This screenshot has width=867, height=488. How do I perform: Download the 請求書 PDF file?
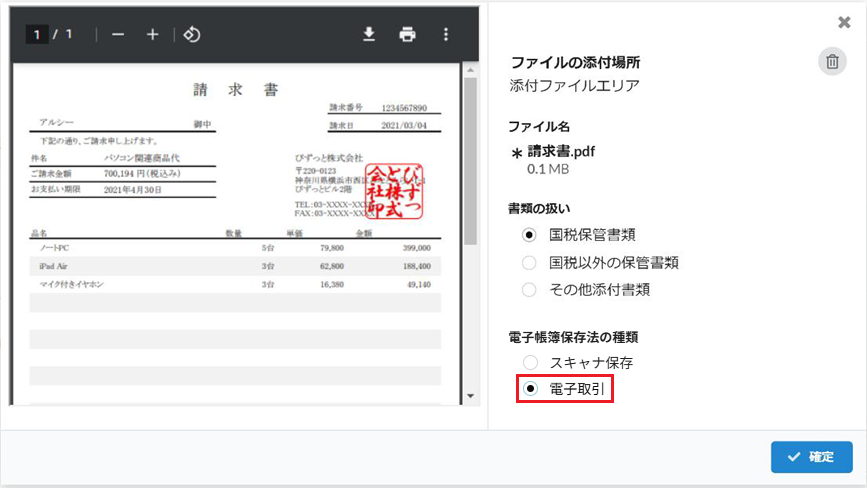pos(368,35)
